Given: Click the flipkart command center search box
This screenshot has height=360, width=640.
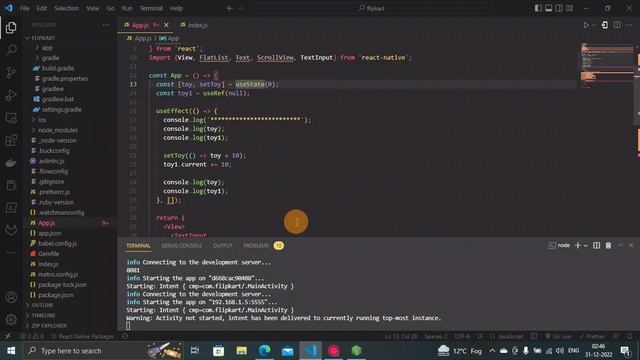Looking at the screenshot, I should [x=371, y=8].
